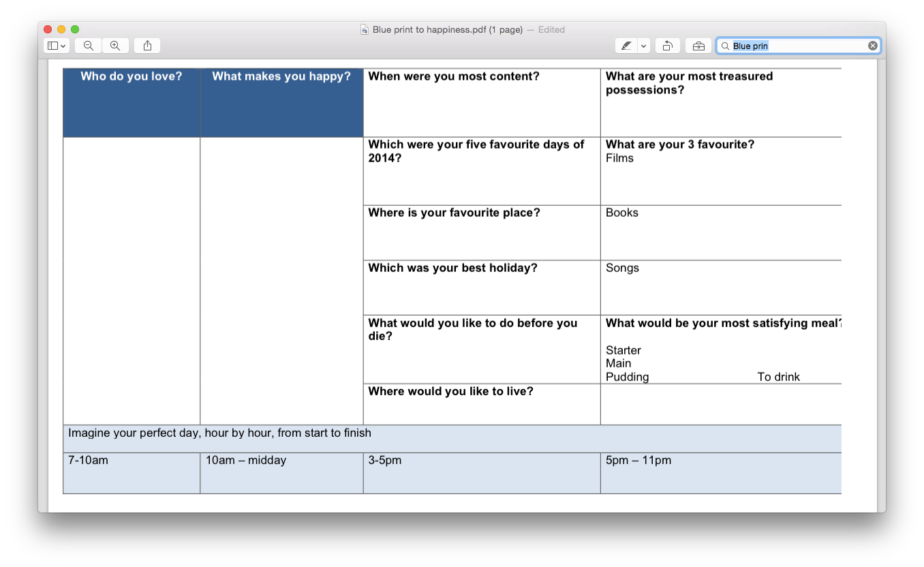Click the Where is your favourite place? cell

(x=482, y=232)
